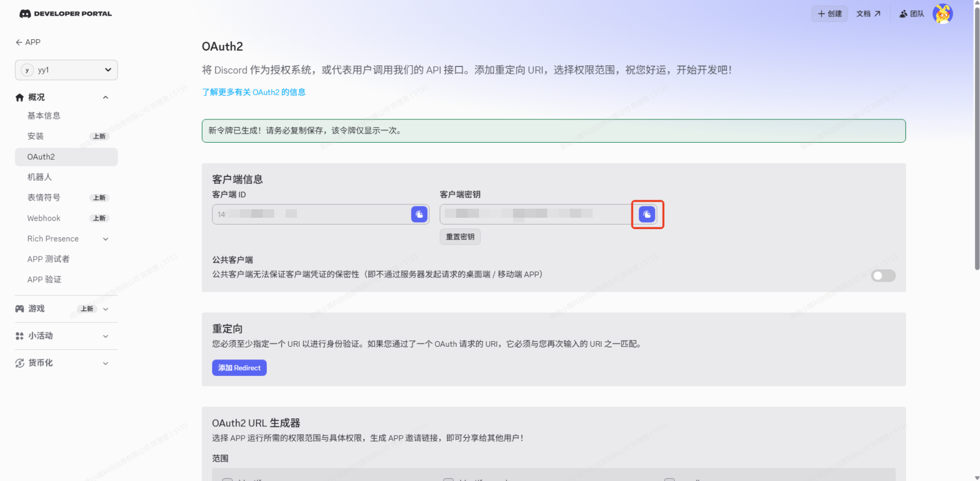
Task: Click the 创建 button in the header
Action: click(x=830, y=14)
